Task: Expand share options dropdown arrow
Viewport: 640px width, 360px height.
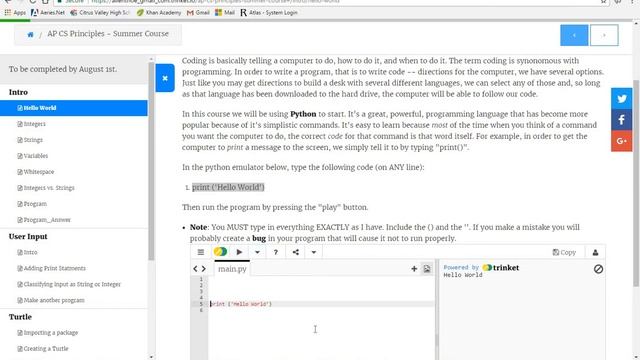Action: [x=313, y=252]
